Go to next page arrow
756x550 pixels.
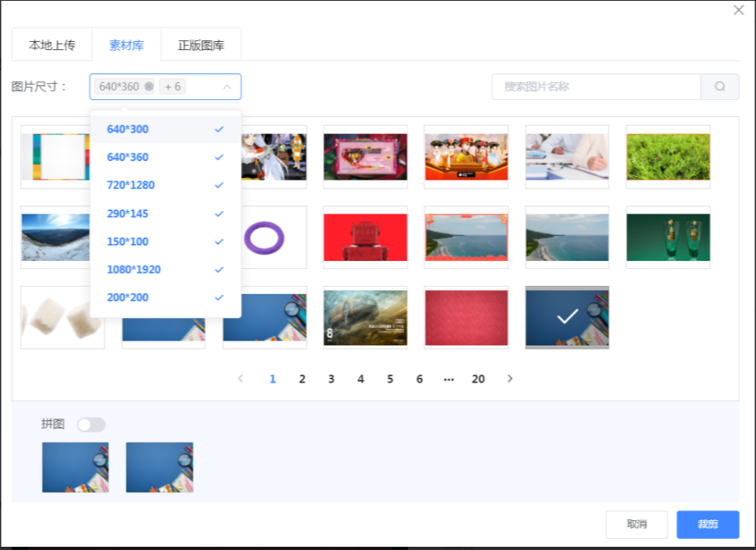pos(509,378)
